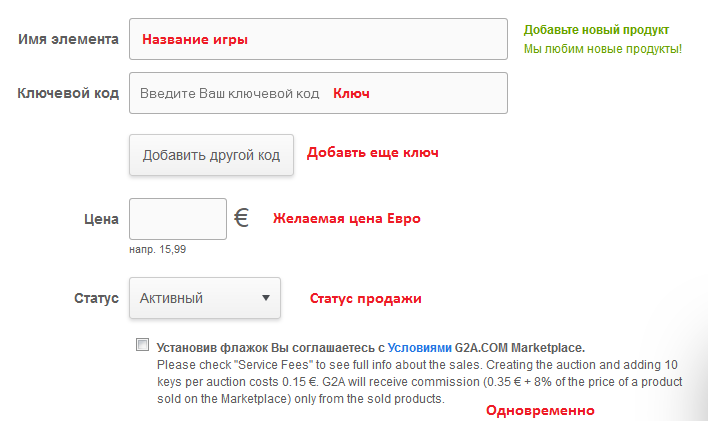Click the red Одновременно text
The width and height of the screenshot is (708, 421).
(x=539, y=411)
